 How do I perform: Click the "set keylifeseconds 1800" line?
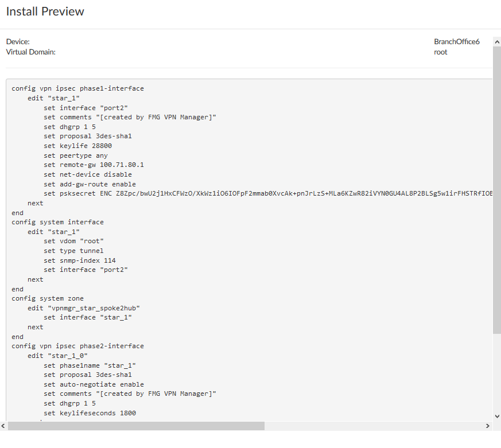pyautogui.click(x=90, y=413)
